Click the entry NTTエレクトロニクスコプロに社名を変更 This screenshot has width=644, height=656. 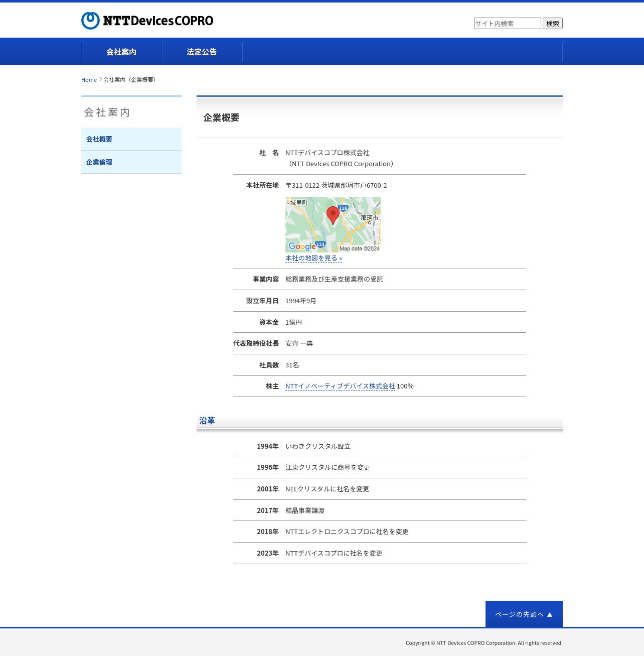click(x=347, y=532)
